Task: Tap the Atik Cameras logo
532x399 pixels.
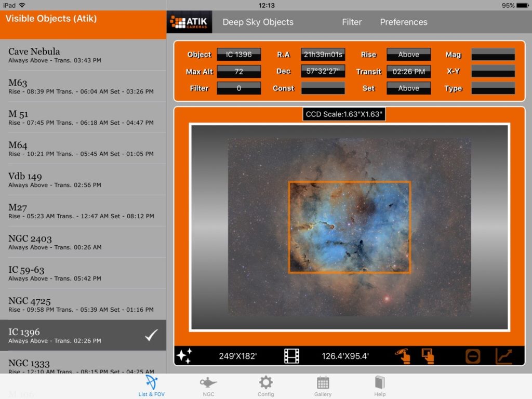Action: pos(189,22)
